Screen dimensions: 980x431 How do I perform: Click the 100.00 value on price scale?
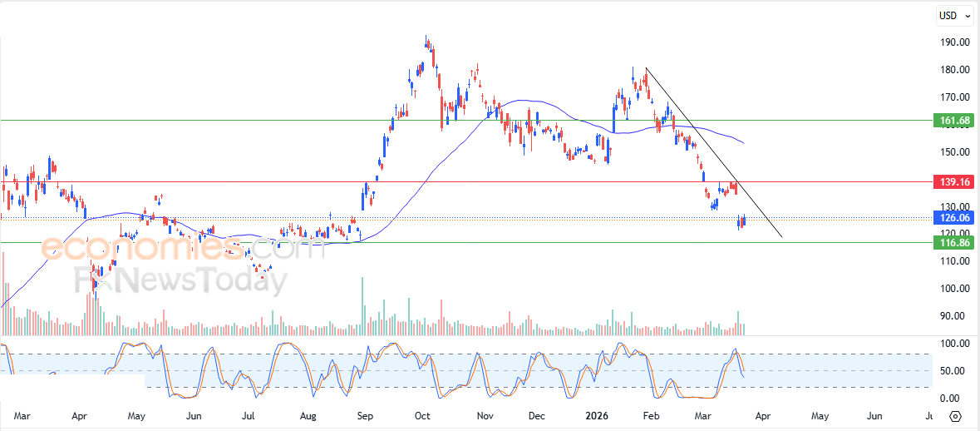coord(954,289)
